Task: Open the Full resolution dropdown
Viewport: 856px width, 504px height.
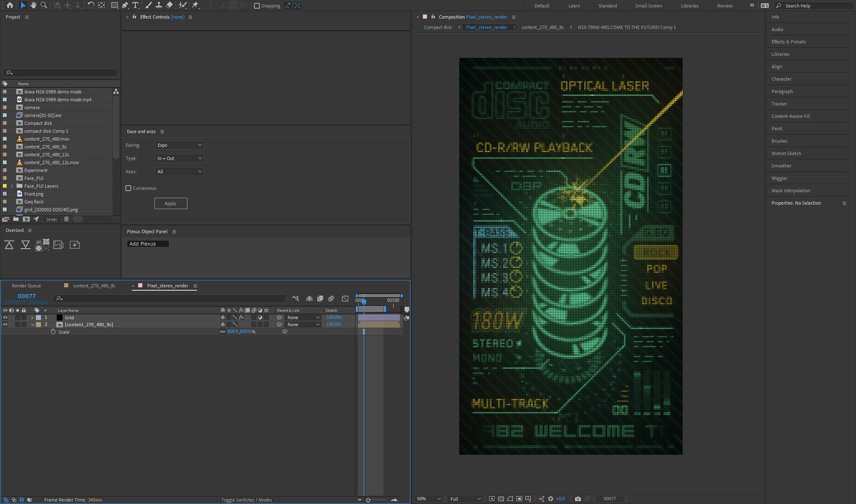Action: tap(465, 499)
